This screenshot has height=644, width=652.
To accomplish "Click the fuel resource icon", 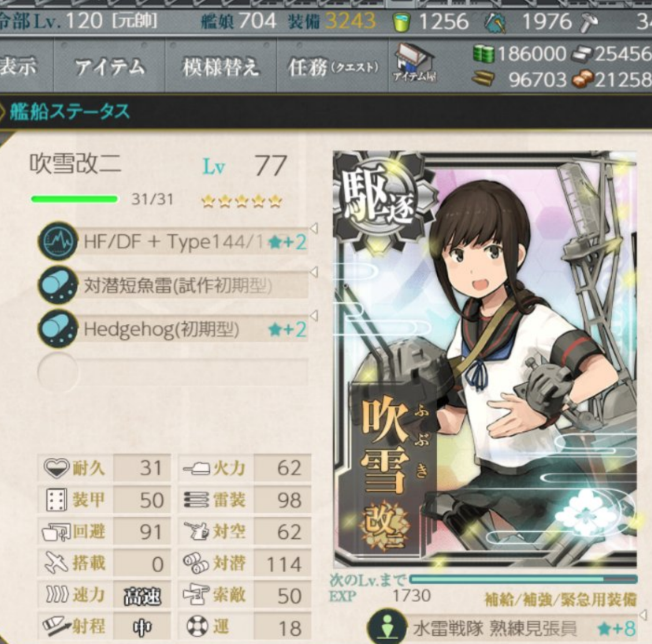I will [x=484, y=53].
